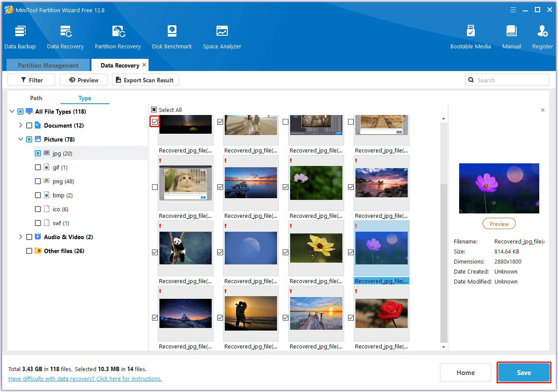Click the Audio & Video category icon
This screenshot has width=558, height=392.
pyautogui.click(x=38, y=237)
